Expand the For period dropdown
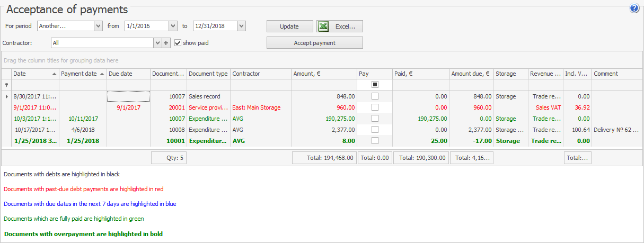644x243 pixels. [x=98, y=26]
